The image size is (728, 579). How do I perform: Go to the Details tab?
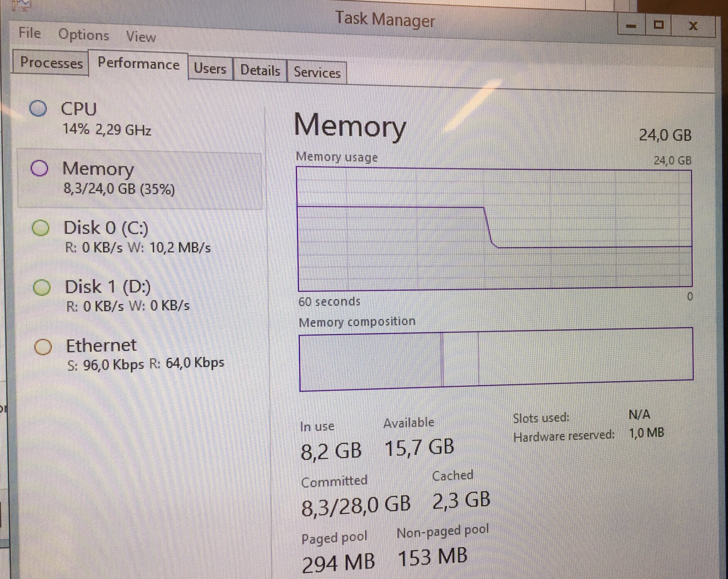(260, 71)
